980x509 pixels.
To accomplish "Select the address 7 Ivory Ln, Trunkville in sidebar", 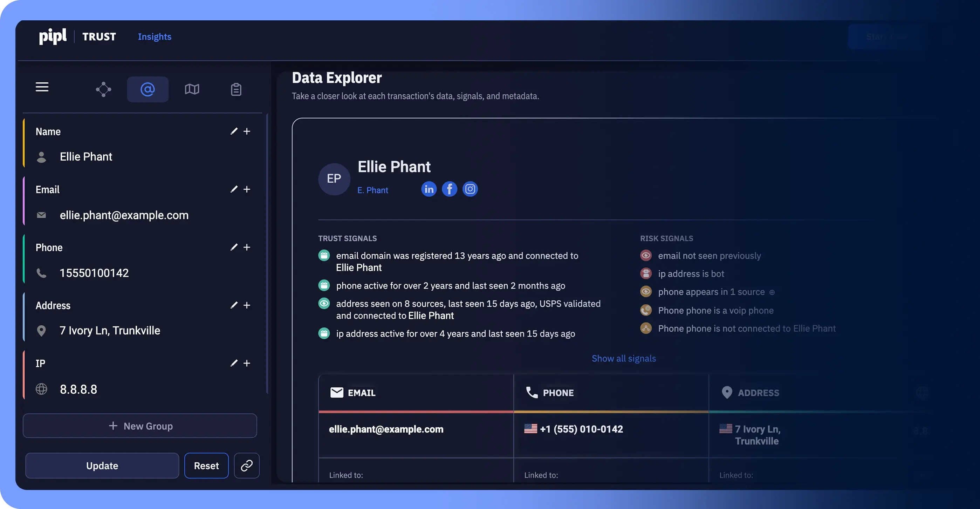I will tap(110, 331).
